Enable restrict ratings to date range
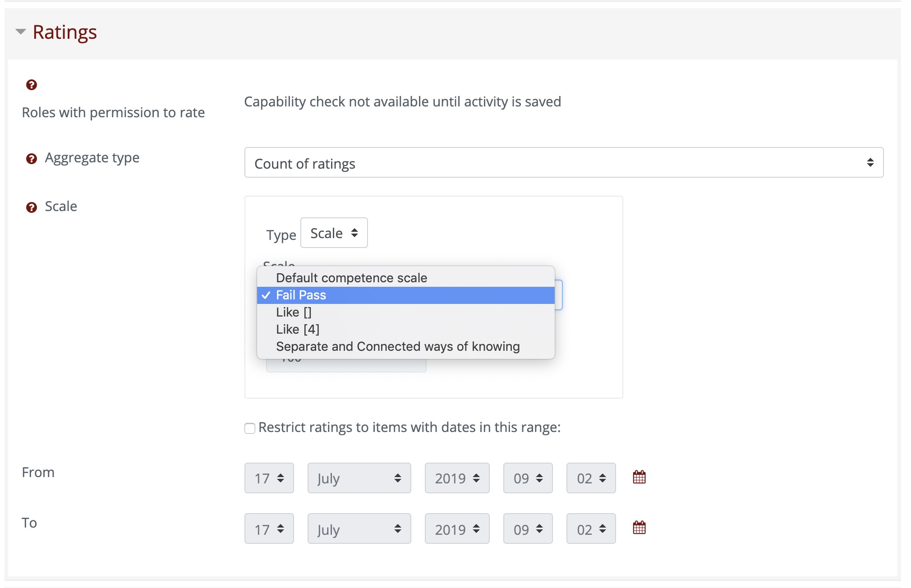This screenshot has width=911, height=588. 249,428
